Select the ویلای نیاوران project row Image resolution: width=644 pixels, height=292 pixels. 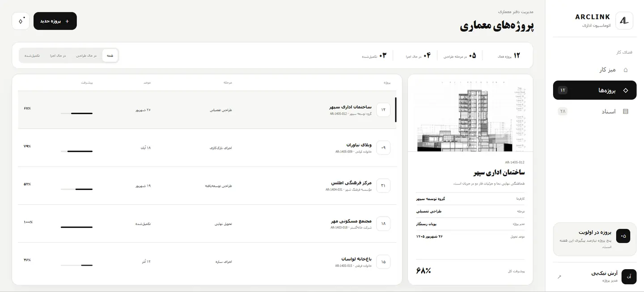[207, 148]
